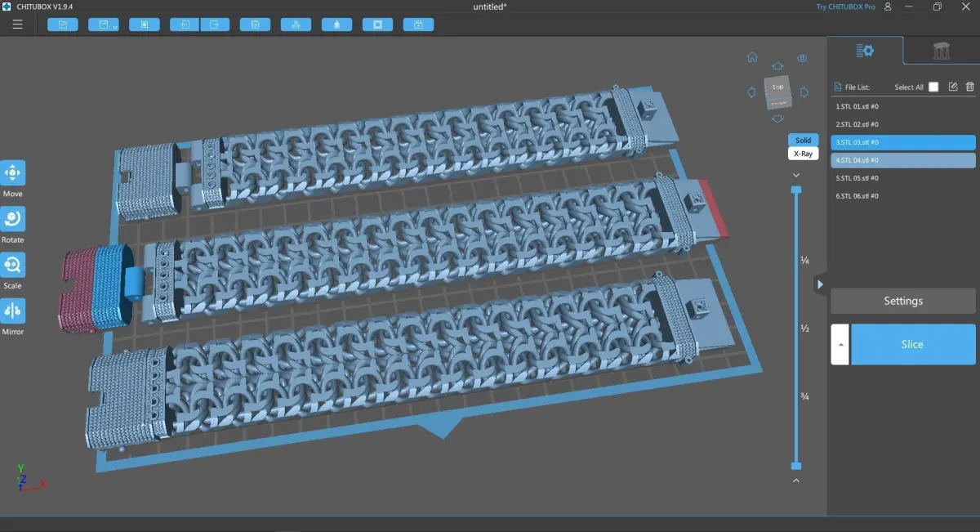Expand the arrow left of Slice button

840,344
